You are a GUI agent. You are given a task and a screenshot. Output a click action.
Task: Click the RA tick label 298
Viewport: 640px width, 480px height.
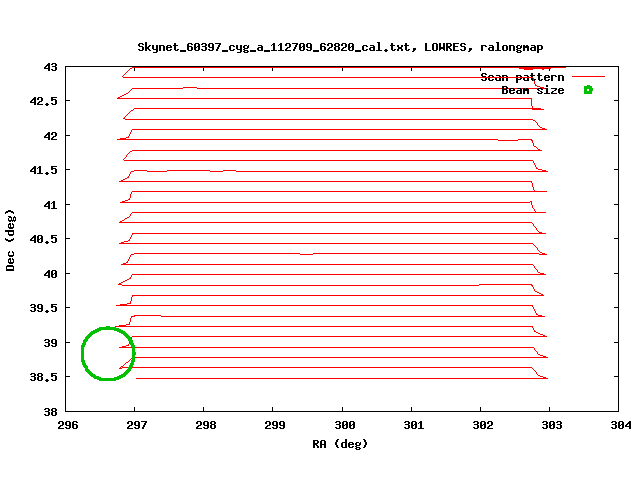pos(206,425)
